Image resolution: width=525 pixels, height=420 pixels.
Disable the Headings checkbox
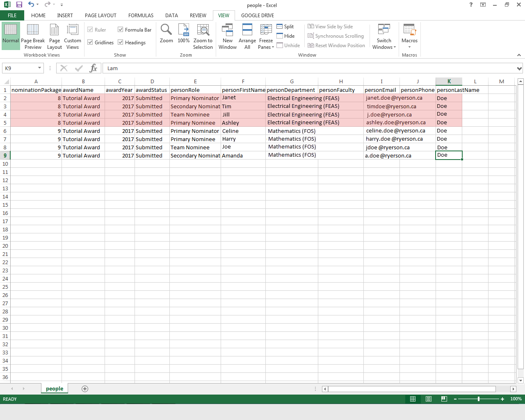[x=121, y=42]
